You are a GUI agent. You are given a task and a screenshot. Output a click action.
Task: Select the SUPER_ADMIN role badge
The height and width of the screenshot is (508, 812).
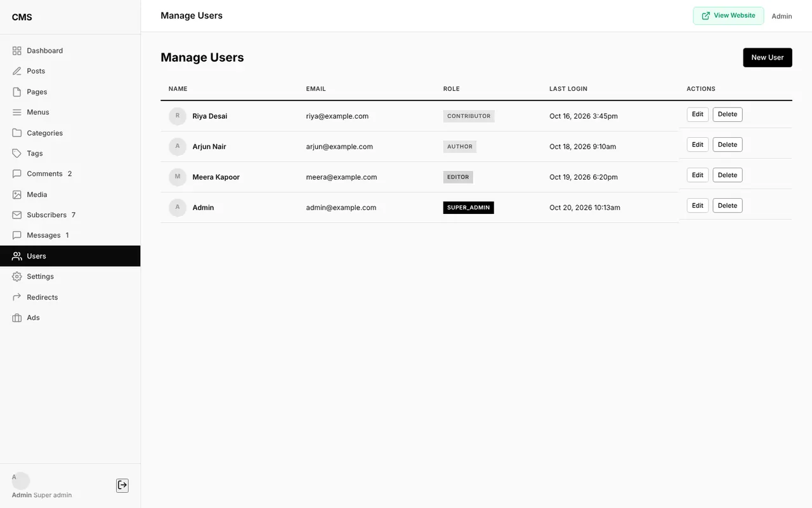(468, 208)
